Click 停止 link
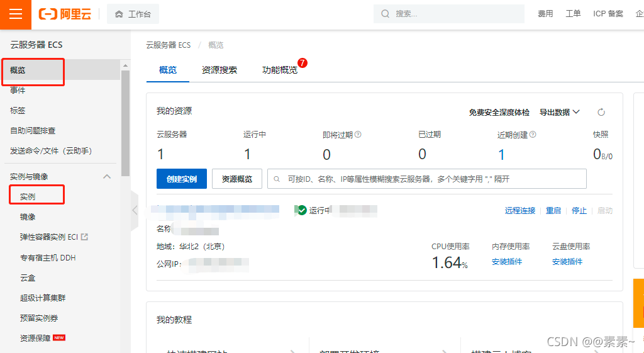644x353 pixels. pyautogui.click(x=579, y=210)
